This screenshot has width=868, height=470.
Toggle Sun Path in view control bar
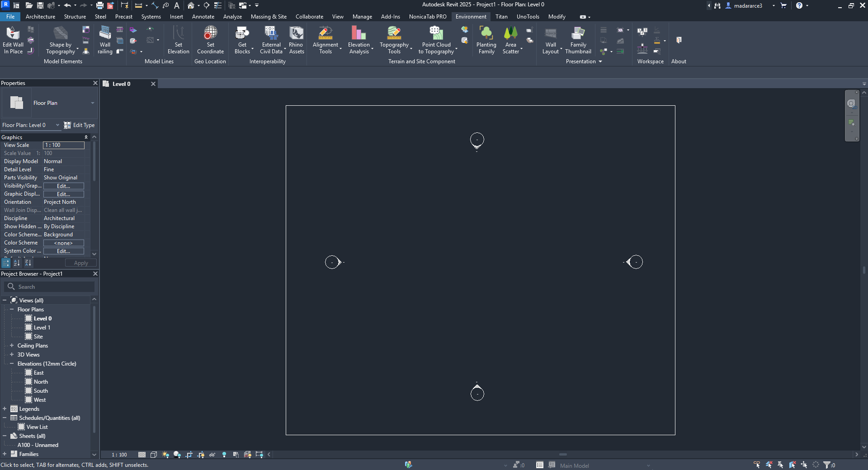click(165, 455)
